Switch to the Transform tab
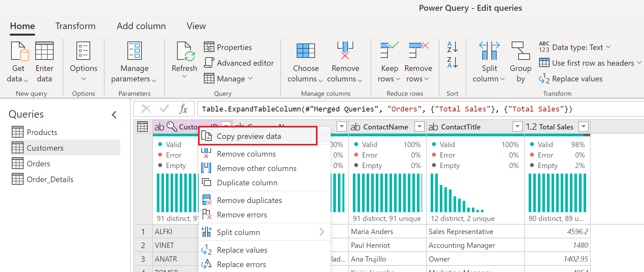This screenshot has width=644, height=272. [x=75, y=26]
